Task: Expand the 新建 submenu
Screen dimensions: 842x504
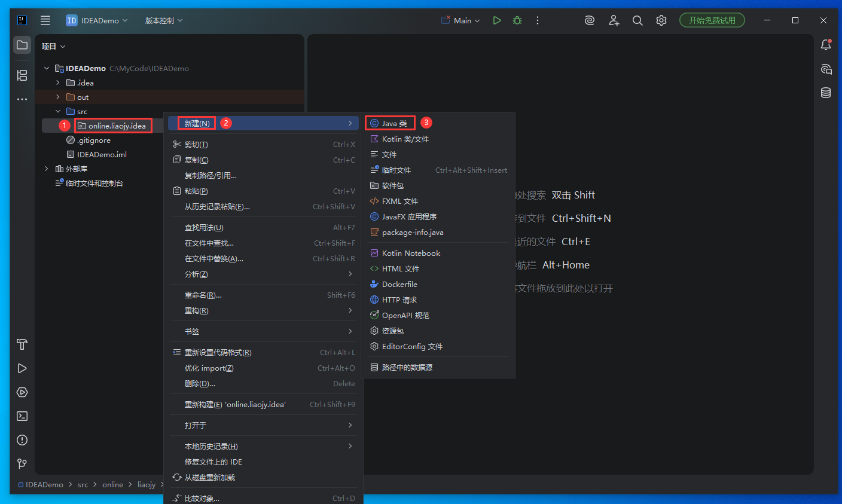Action: [x=263, y=123]
